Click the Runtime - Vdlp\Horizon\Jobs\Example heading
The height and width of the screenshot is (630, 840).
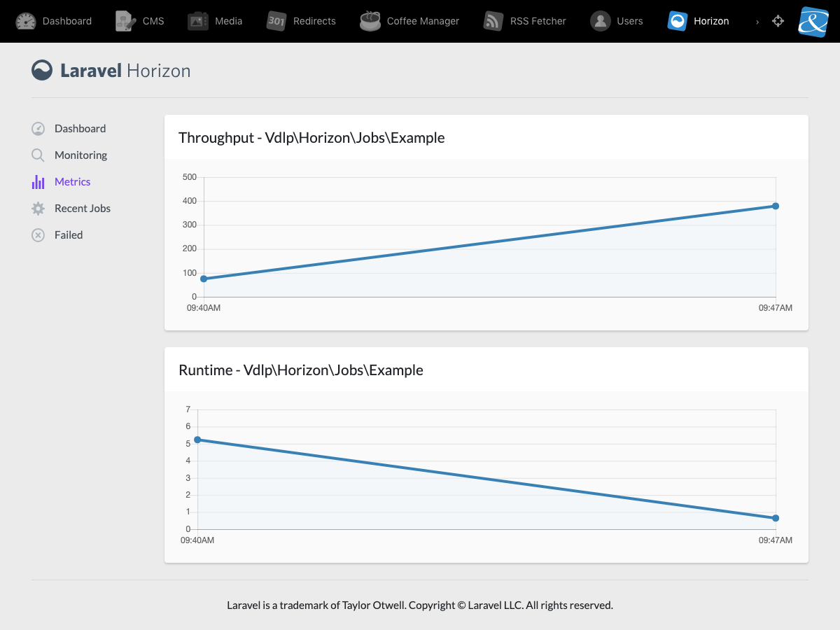pyautogui.click(x=301, y=370)
